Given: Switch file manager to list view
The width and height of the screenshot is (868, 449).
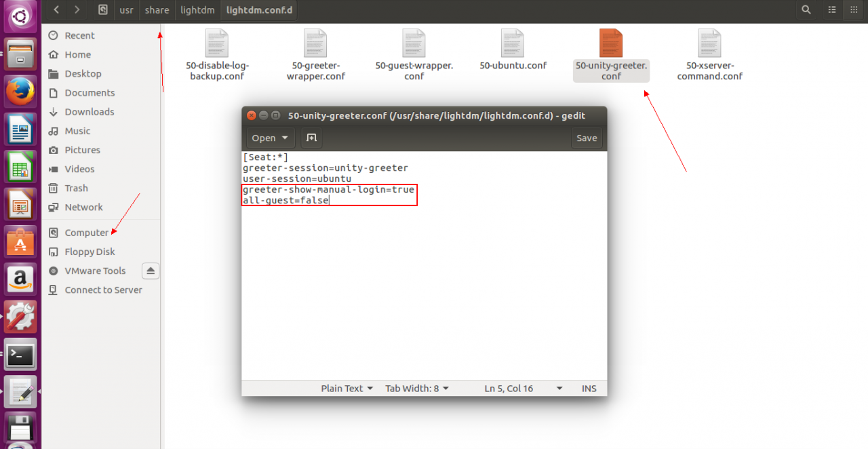Looking at the screenshot, I should 832,9.
